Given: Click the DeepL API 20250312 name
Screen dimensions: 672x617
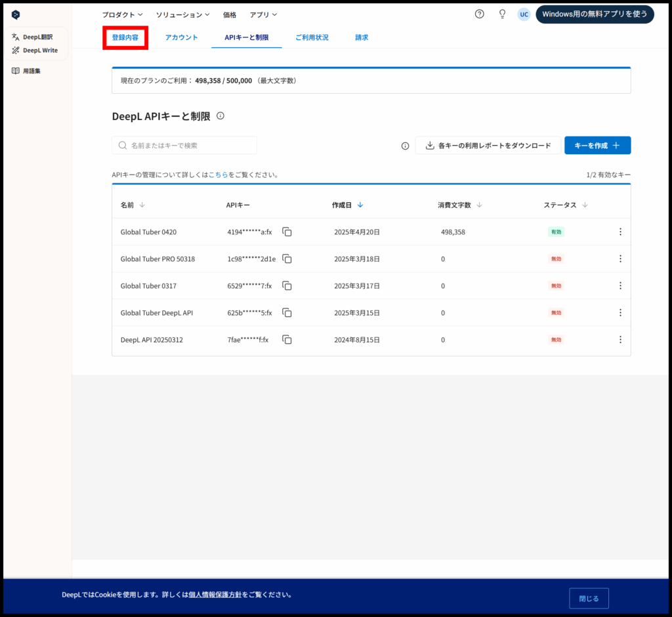Looking at the screenshot, I should pos(152,340).
